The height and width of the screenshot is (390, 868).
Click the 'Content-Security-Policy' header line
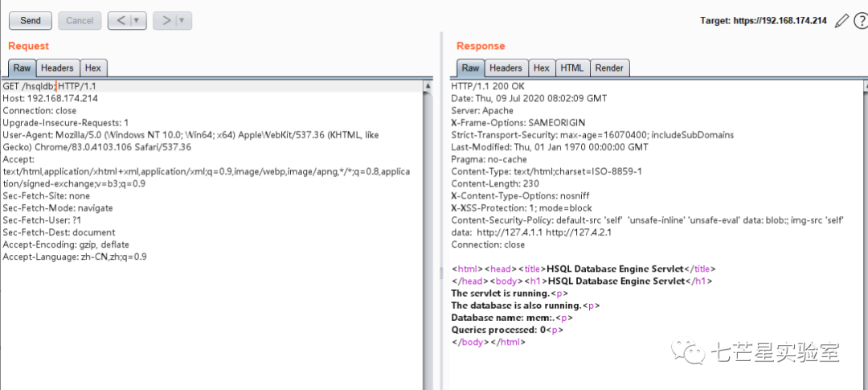pyautogui.click(x=647, y=227)
